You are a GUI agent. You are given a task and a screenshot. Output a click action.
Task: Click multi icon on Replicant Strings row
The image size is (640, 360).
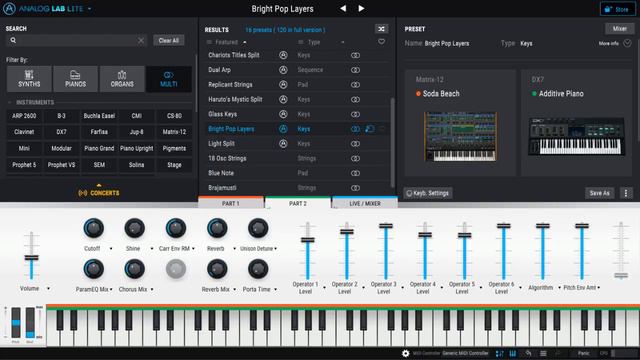click(356, 84)
